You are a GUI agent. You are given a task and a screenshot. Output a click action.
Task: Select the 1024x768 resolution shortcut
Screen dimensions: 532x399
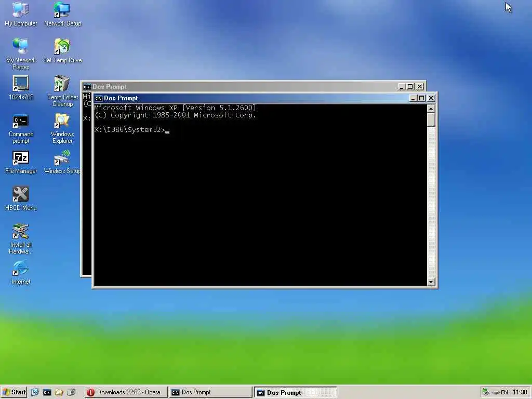(x=21, y=87)
